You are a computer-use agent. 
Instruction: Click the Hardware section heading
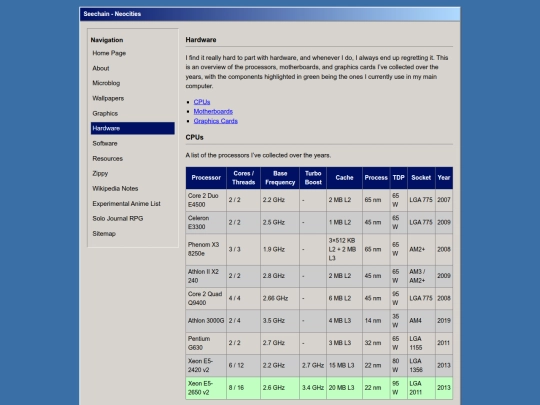point(201,40)
